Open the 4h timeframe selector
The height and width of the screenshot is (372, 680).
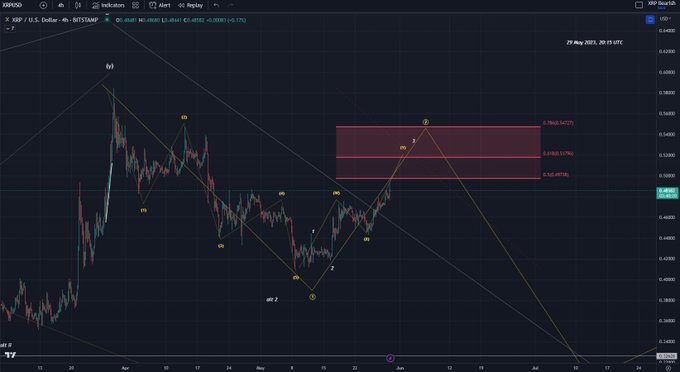tap(61, 5)
